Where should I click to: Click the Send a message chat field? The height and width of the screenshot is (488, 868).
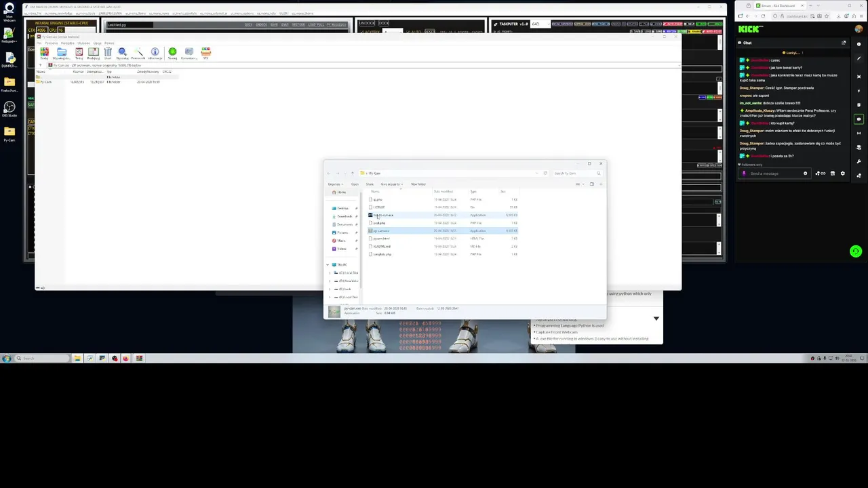coord(775,174)
